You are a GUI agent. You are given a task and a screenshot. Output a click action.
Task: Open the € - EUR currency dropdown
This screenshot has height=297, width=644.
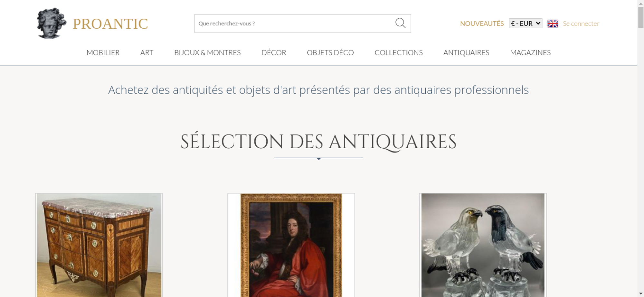(526, 23)
